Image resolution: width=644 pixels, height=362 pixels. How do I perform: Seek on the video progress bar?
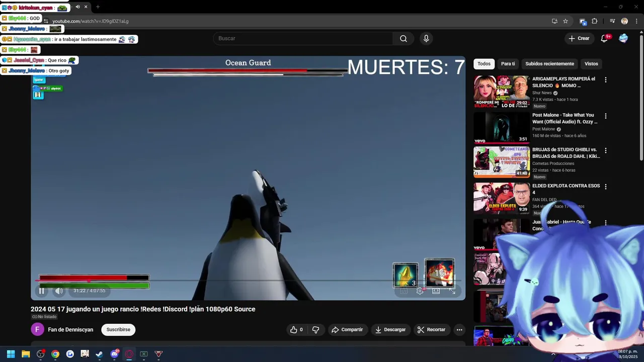[248, 281]
